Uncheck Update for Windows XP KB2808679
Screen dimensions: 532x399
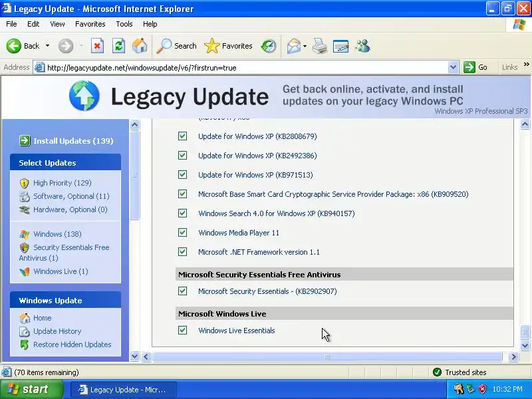click(x=182, y=136)
